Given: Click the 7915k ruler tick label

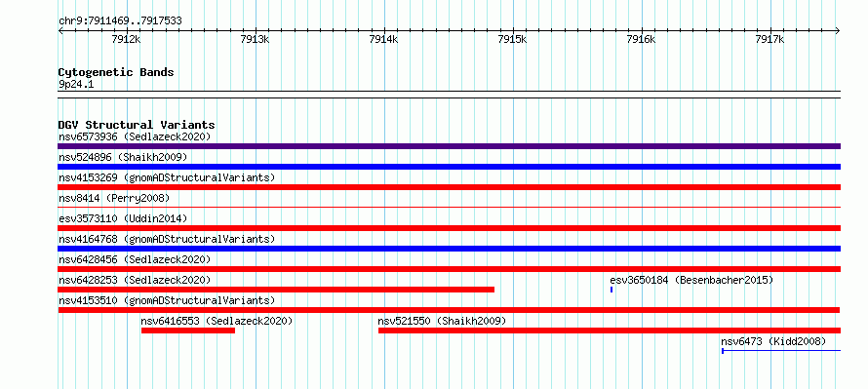Looking at the screenshot, I should (512, 40).
